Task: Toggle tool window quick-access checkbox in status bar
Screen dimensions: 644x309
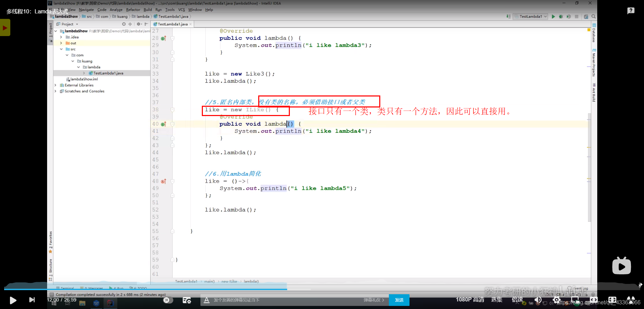Action: (52, 295)
